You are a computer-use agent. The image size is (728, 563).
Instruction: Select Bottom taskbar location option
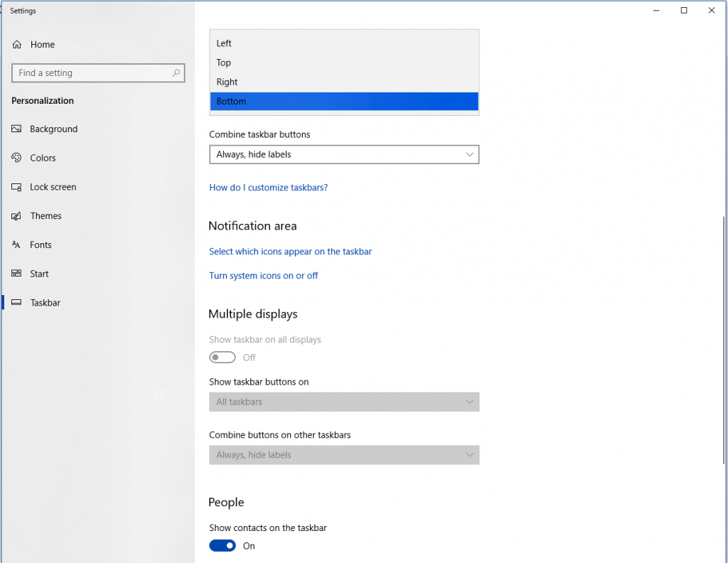point(344,101)
